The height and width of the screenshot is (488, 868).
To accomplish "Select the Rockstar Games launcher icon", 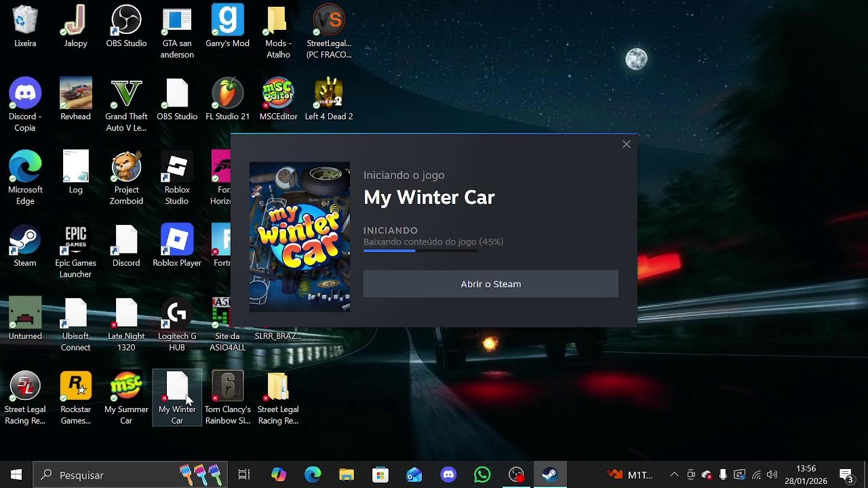I will coord(75,398).
